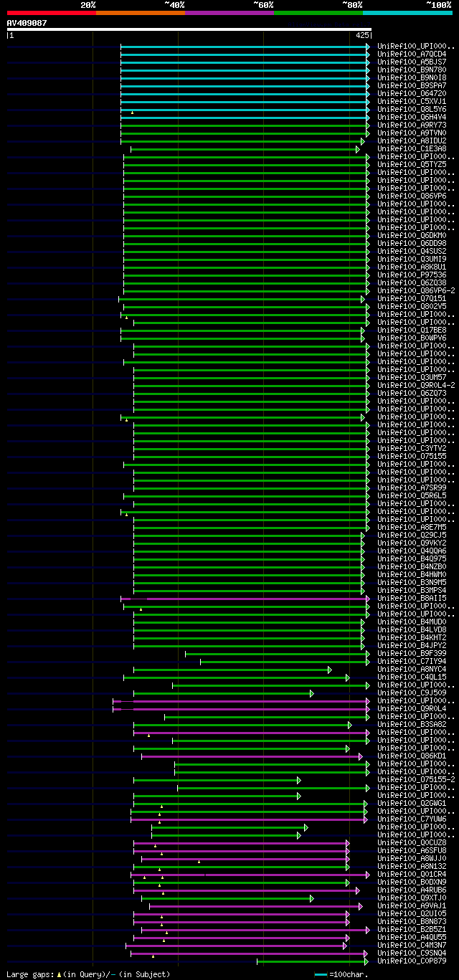The width and height of the screenshot is (459, 980).
Task: Select the UniRef100_B3SA82 label
Action: point(412,724)
